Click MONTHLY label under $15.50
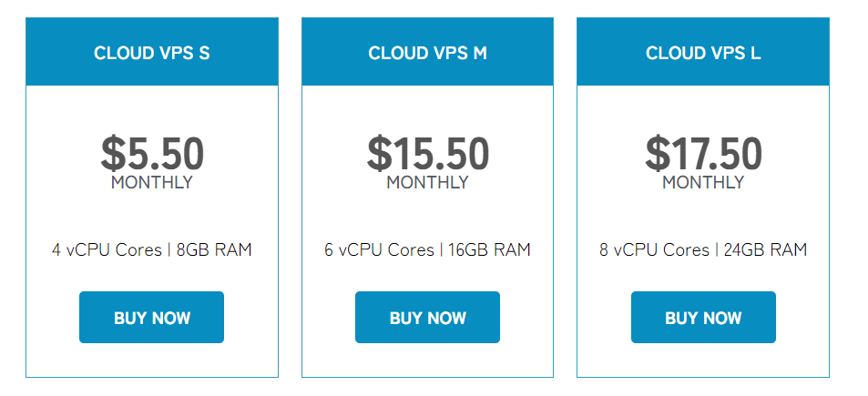This screenshot has width=868, height=396. 427,182
